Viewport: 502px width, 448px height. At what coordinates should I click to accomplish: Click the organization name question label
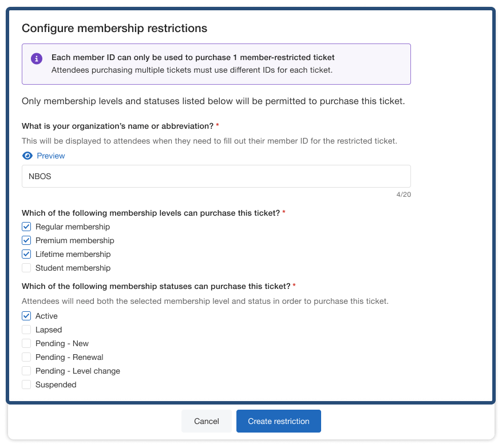[x=117, y=126]
